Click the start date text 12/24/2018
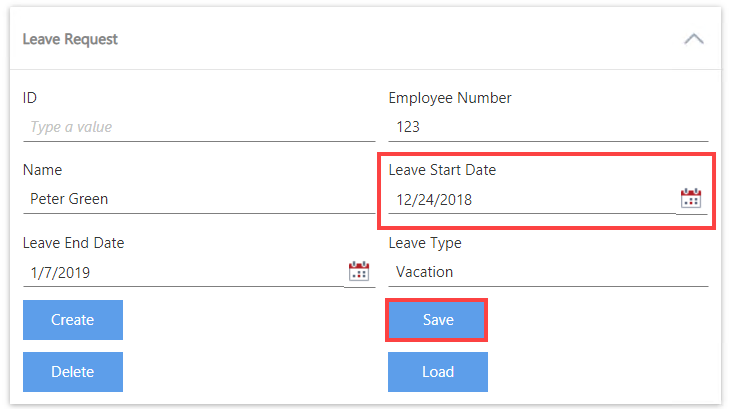This screenshot has width=729, height=409. (434, 199)
